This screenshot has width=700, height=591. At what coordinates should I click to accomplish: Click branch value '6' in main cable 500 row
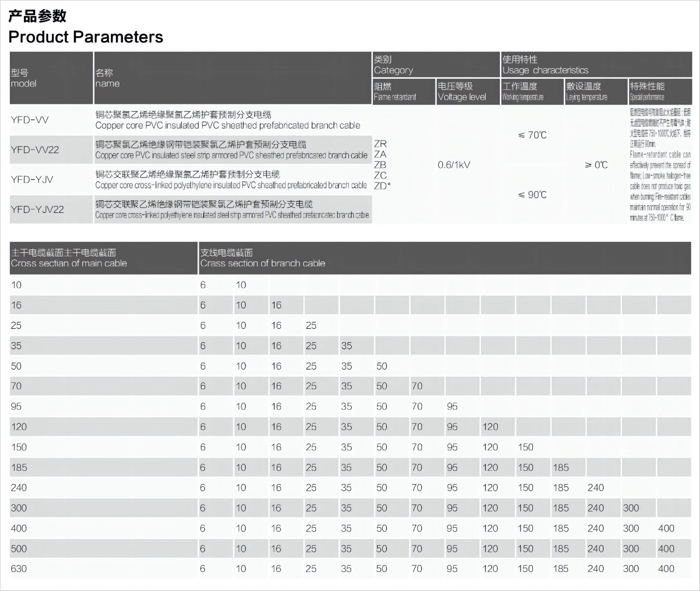tap(203, 549)
